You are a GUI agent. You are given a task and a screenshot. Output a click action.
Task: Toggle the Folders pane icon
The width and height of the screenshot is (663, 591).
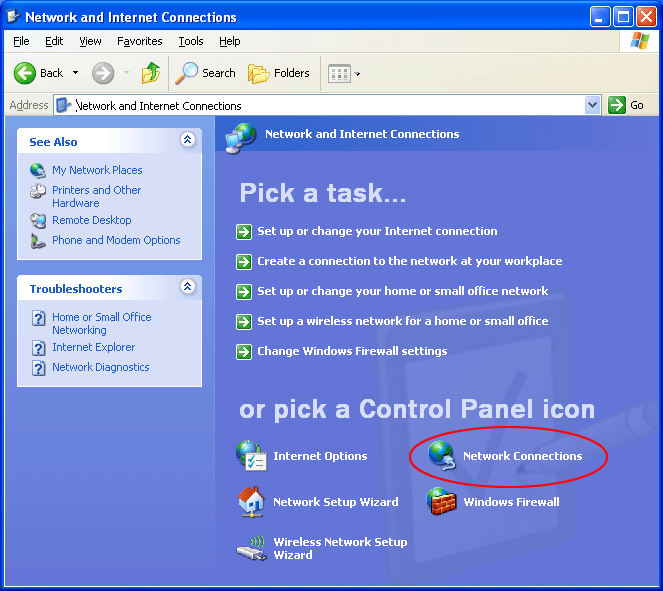pyautogui.click(x=258, y=74)
